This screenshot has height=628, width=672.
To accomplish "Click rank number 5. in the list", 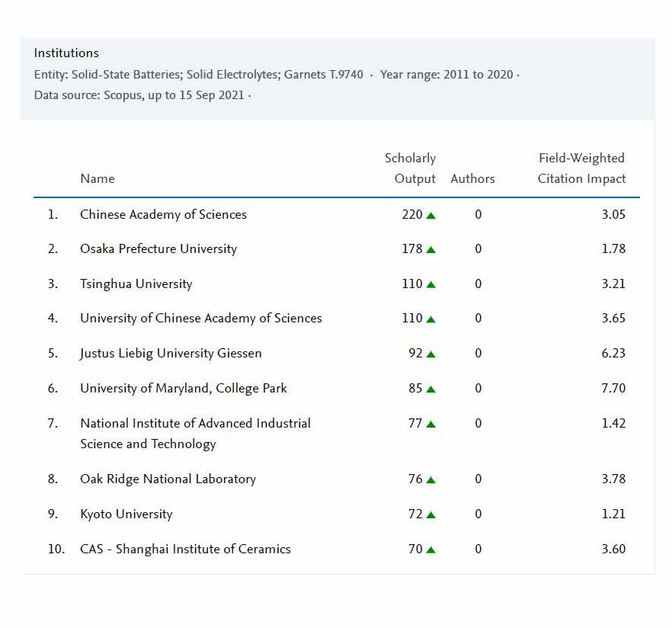I will point(53,353).
